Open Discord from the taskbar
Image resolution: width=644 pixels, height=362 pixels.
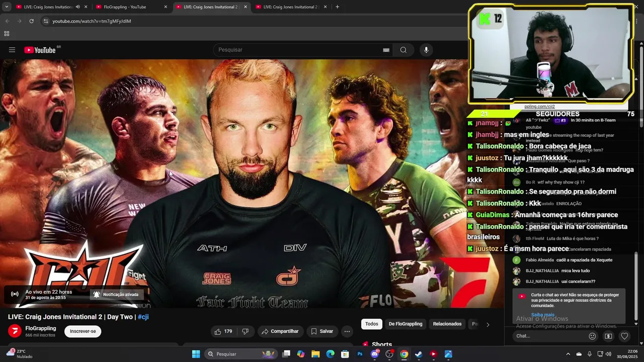click(x=374, y=354)
